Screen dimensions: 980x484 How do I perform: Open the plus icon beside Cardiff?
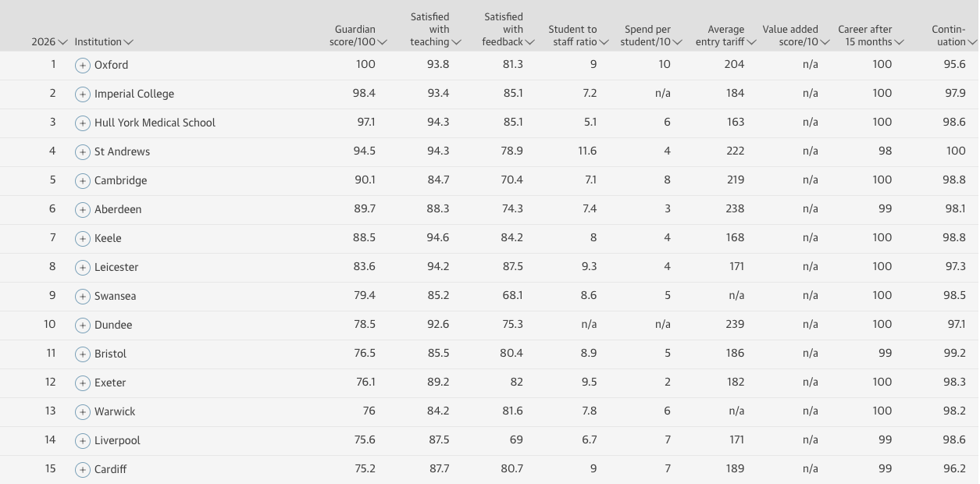[x=82, y=470]
